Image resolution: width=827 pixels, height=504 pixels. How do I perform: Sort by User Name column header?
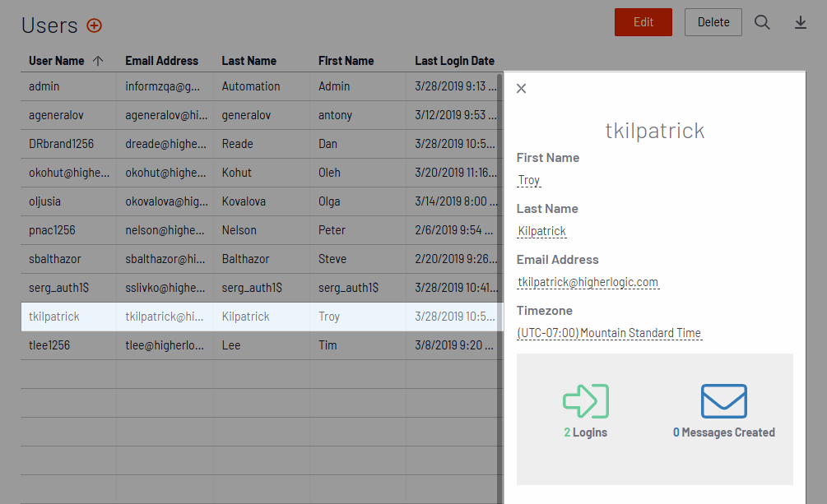57,61
